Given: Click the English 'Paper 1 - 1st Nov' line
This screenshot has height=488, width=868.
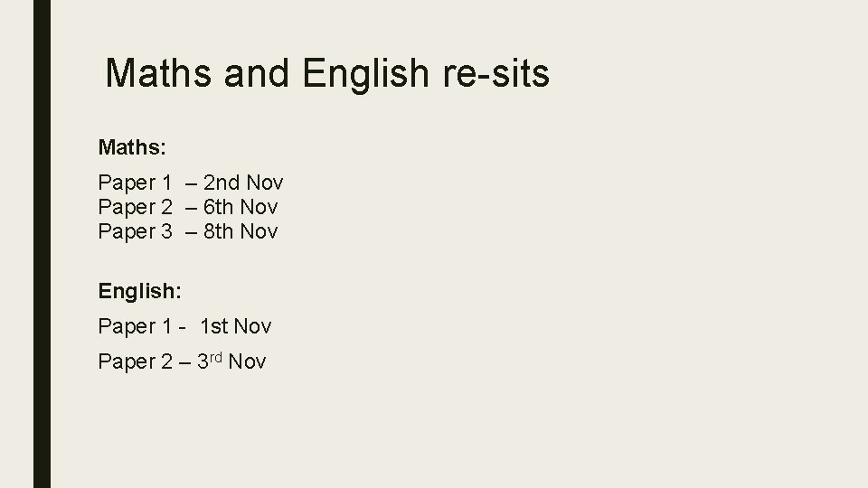Looking at the screenshot, I should pyautogui.click(x=184, y=326).
